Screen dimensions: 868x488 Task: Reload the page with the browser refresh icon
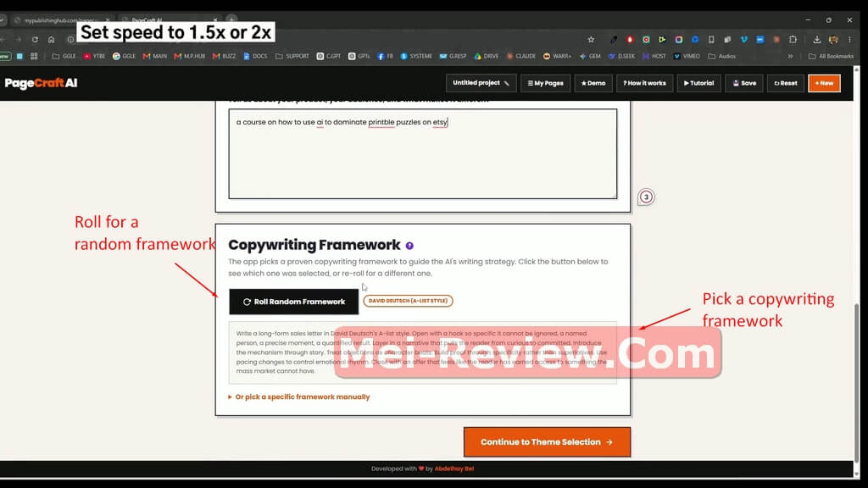[35, 39]
